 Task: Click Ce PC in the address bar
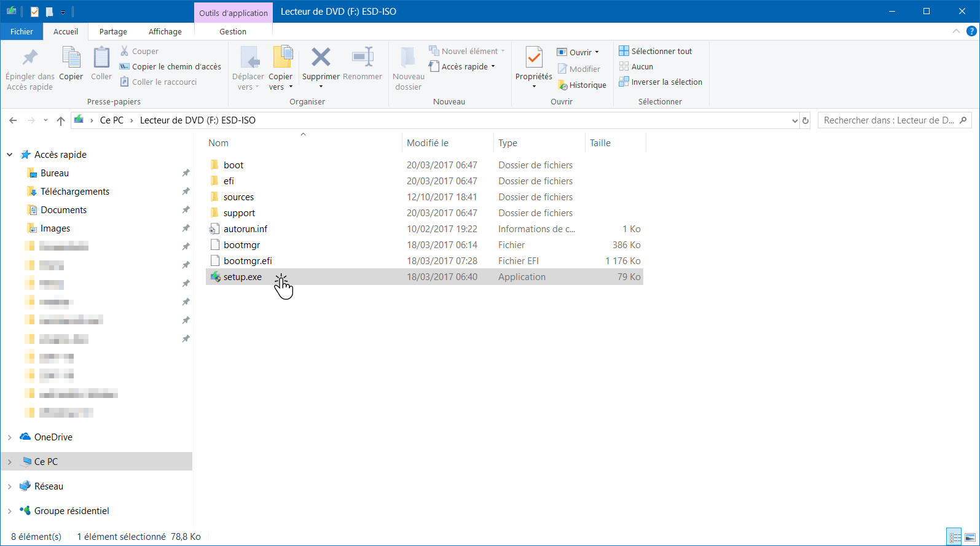pyautogui.click(x=112, y=120)
